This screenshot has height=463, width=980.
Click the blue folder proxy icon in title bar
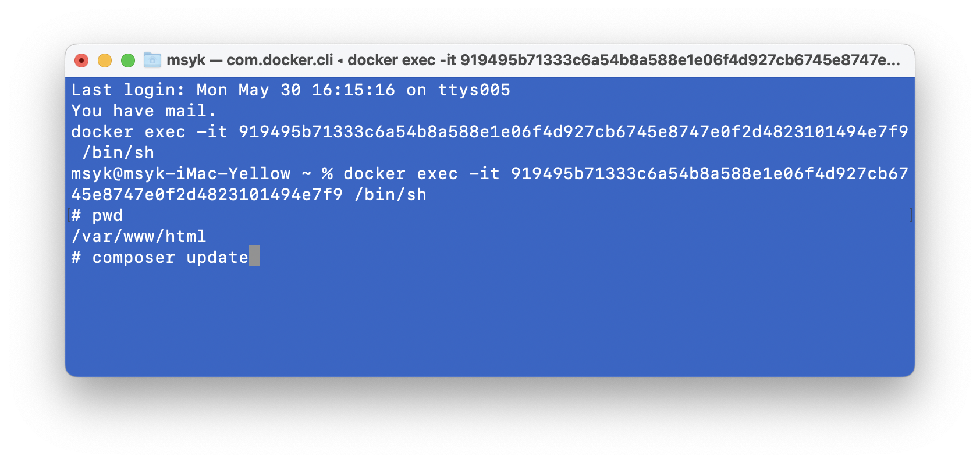pyautogui.click(x=152, y=60)
